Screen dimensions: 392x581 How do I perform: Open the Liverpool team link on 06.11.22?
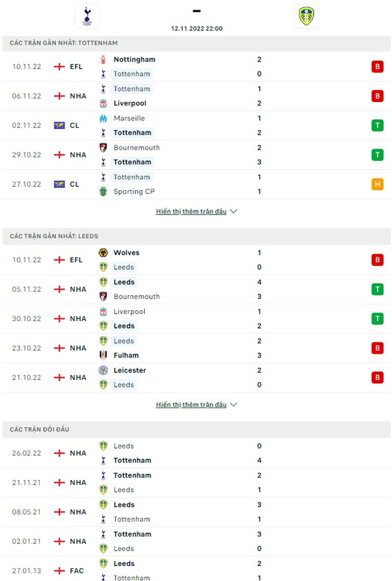click(x=130, y=103)
